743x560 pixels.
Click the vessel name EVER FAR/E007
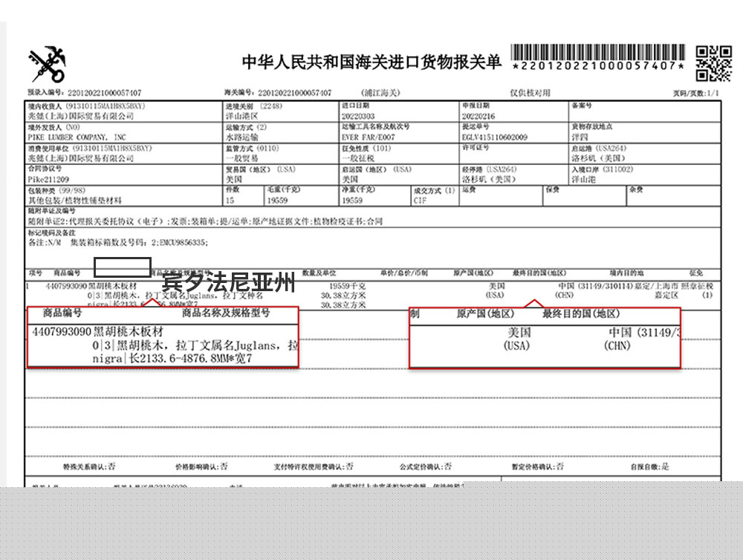pyautogui.click(x=369, y=137)
